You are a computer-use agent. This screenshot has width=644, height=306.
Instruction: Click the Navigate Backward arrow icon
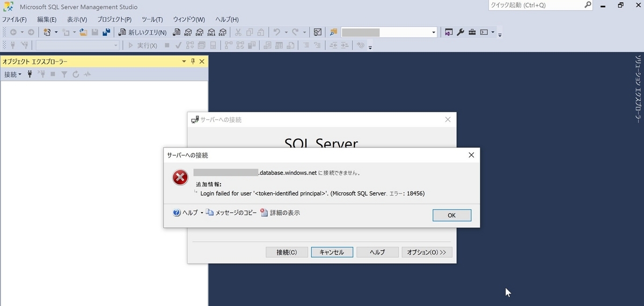pyautogui.click(x=13, y=32)
